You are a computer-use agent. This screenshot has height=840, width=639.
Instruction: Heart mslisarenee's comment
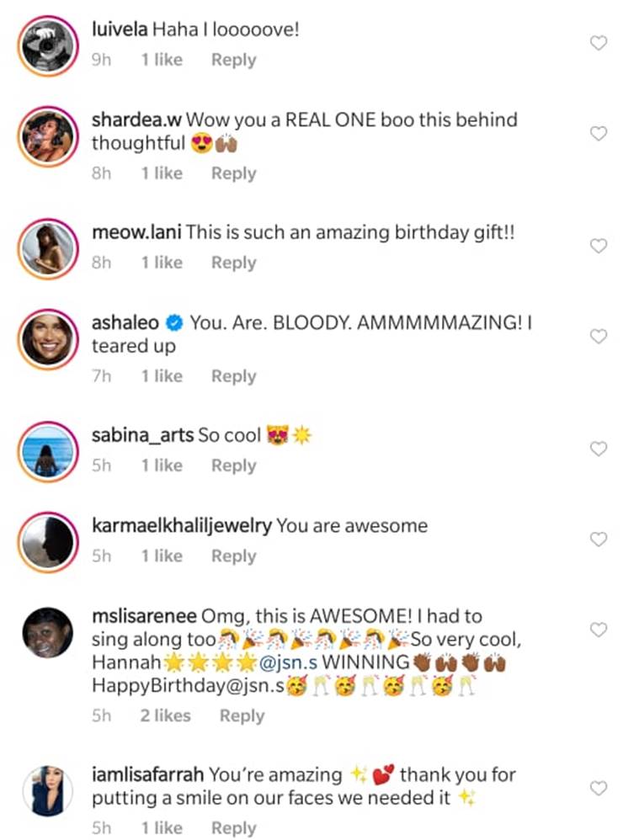598,630
